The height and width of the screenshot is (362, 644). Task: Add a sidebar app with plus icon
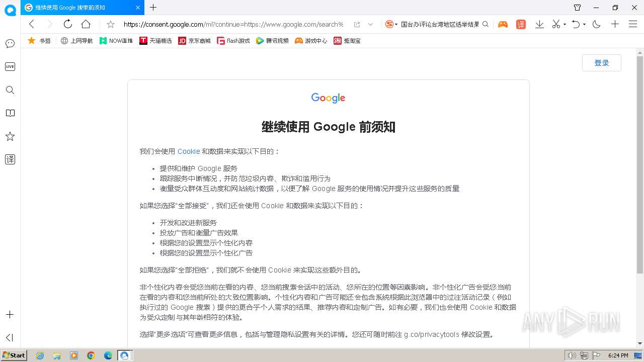point(10,315)
